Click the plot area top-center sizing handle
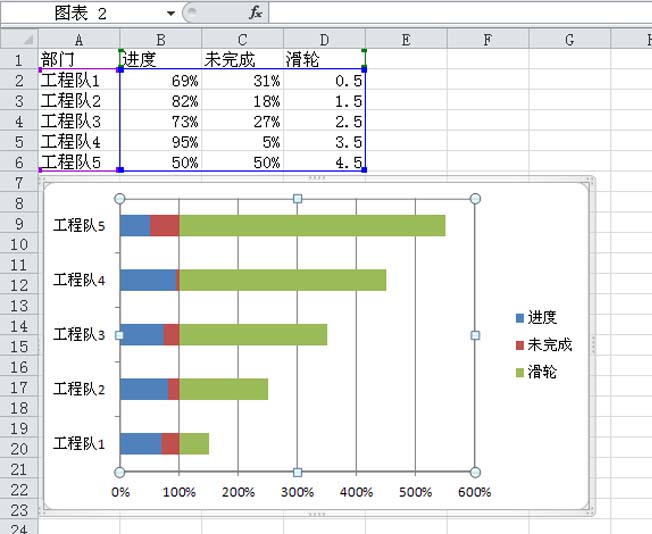 [x=297, y=199]
